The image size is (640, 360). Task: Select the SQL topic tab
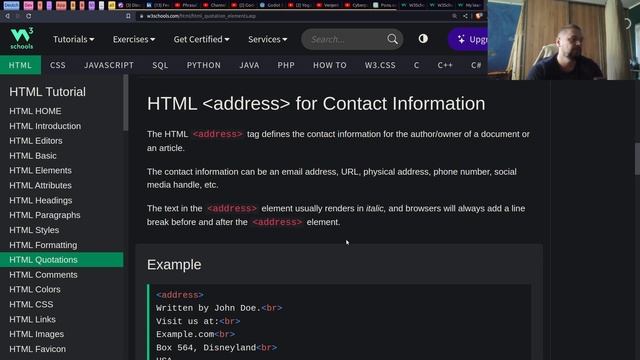point(160,65)
